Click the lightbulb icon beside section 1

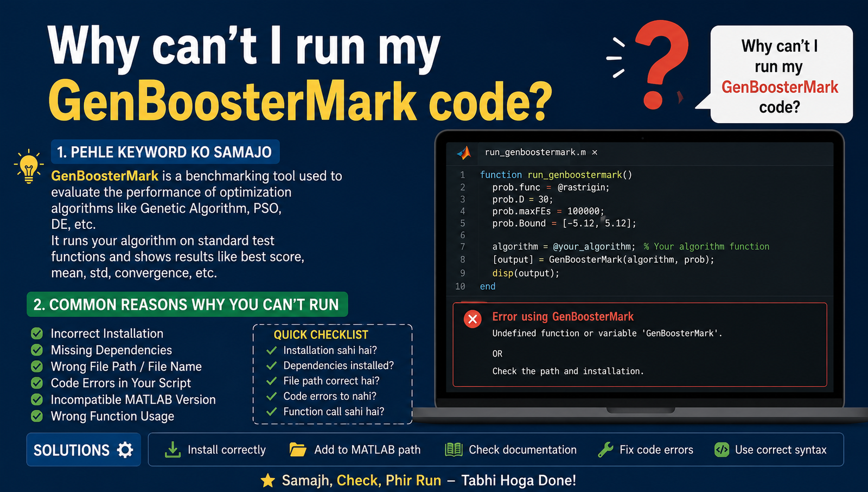28,166
